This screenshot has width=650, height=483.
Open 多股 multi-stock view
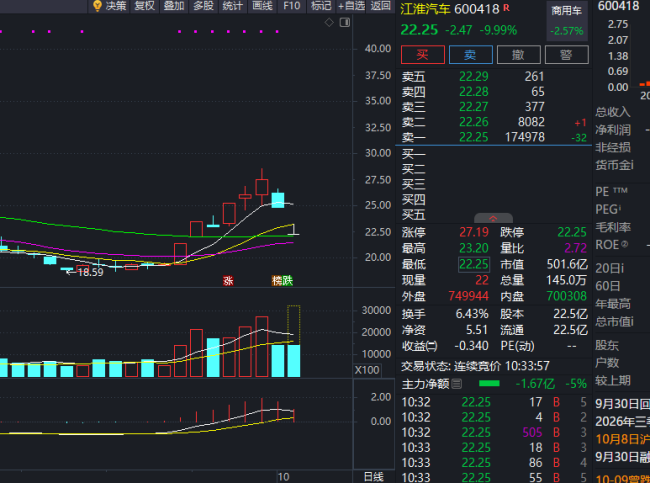pos(203,6)
